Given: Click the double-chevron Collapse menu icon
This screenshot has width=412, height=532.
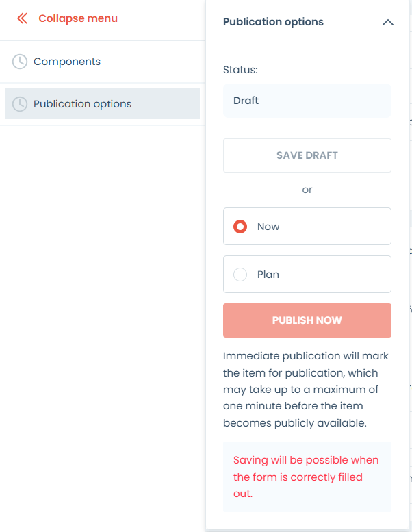Looking at the screenshot, I should pyautogui.click(x=23, y=18).
